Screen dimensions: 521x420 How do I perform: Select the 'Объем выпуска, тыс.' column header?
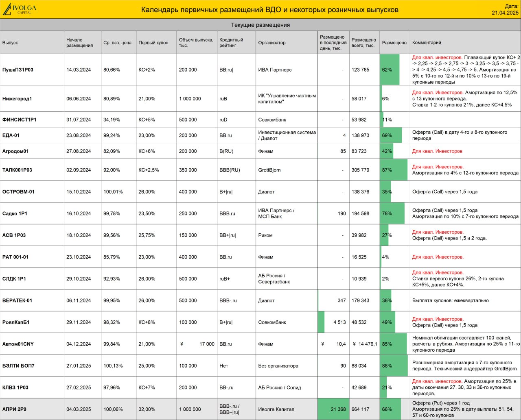(196, 43)
